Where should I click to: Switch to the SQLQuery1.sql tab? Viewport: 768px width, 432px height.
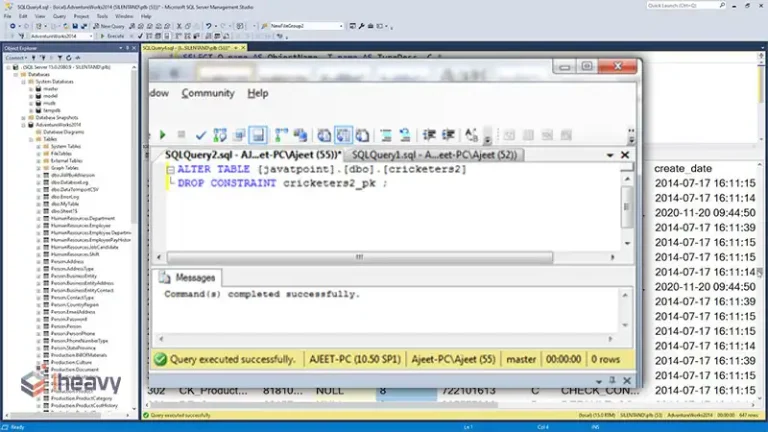(434, 155)
